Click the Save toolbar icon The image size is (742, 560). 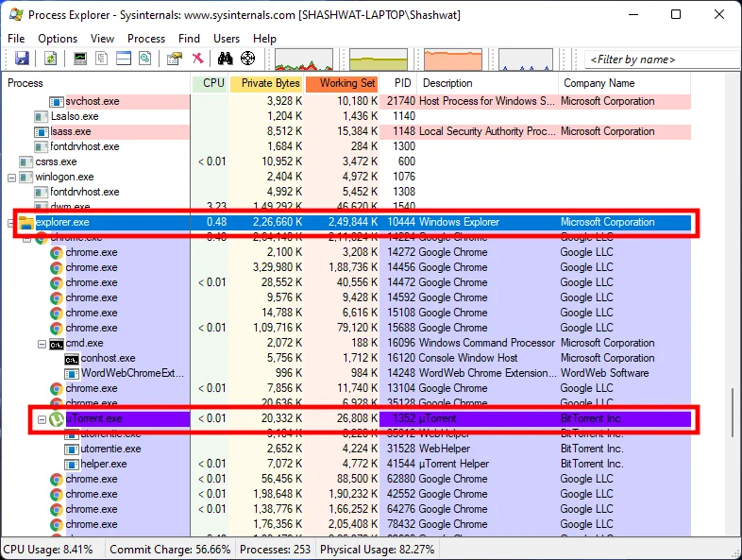click(22, 59)
